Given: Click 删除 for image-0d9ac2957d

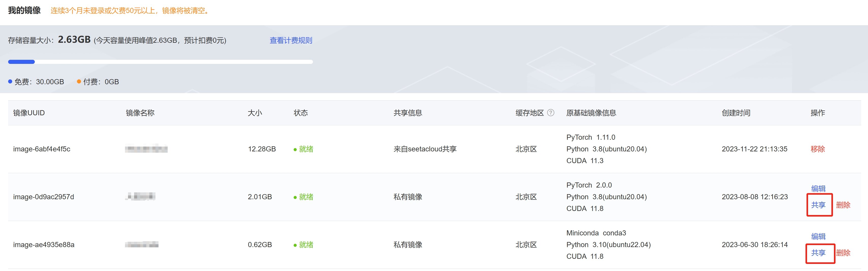Looking at the screenshot, I should 843,205.
